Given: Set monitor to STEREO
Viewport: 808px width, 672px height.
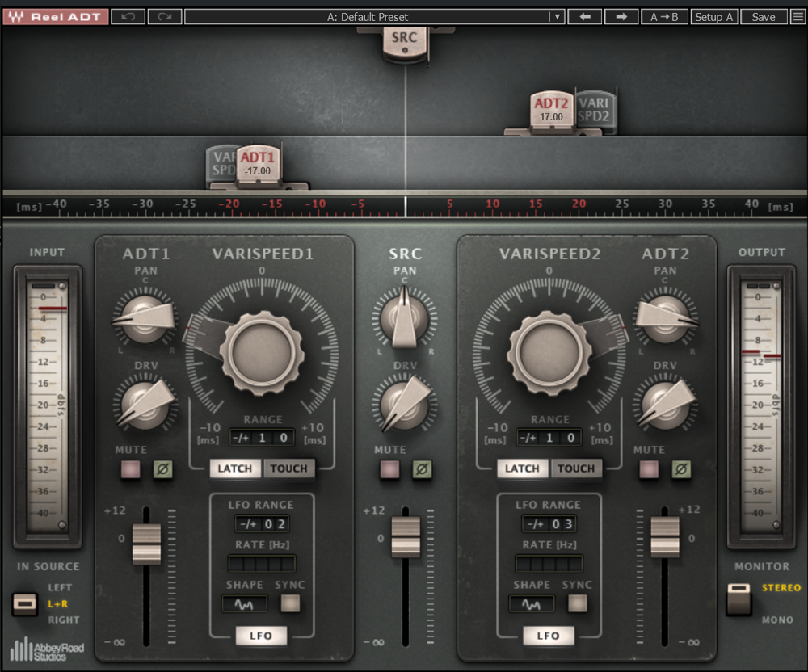Looking at the screenshot, I should point(781,587).
